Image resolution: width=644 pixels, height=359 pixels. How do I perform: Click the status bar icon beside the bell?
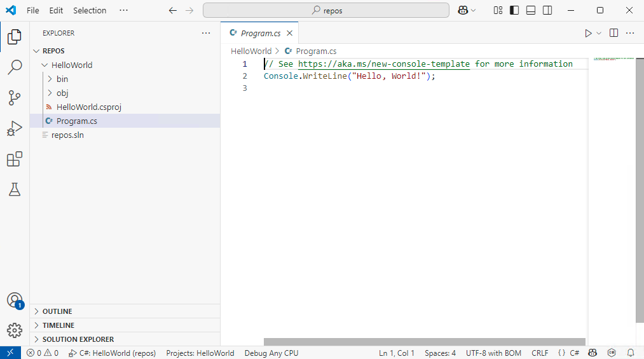pyautogui.click(x=612, y=353)
